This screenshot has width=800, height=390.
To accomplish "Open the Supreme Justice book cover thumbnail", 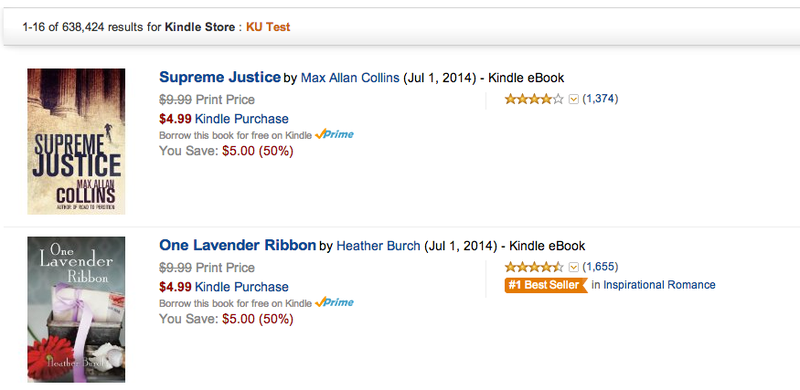I will click(76, 141).
